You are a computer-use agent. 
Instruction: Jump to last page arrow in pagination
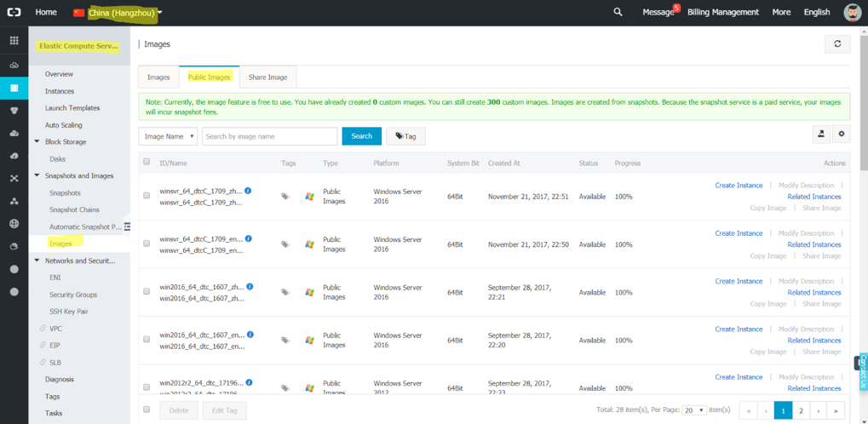point(836,410)
